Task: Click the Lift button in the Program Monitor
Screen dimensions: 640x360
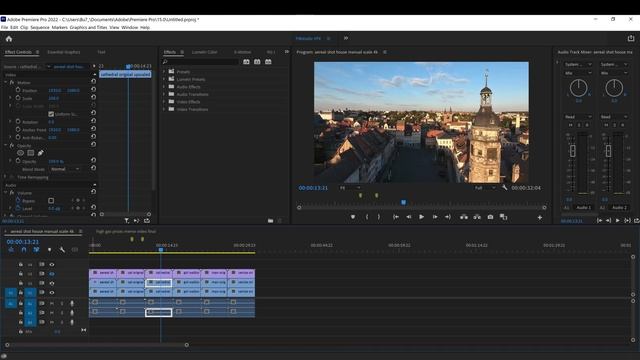Action: tap(464, 217)
